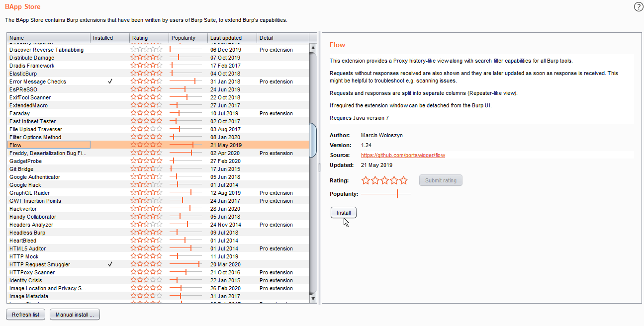Sort the list by the Installed column
The height and width of the screenshot is (326, 644).
pyautogui.click(x=110, y=38)
